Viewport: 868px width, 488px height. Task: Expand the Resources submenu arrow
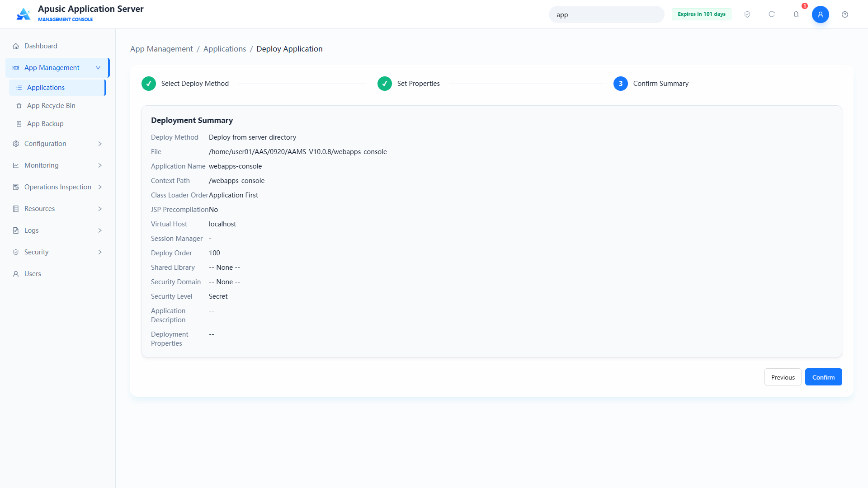(100, 209)
